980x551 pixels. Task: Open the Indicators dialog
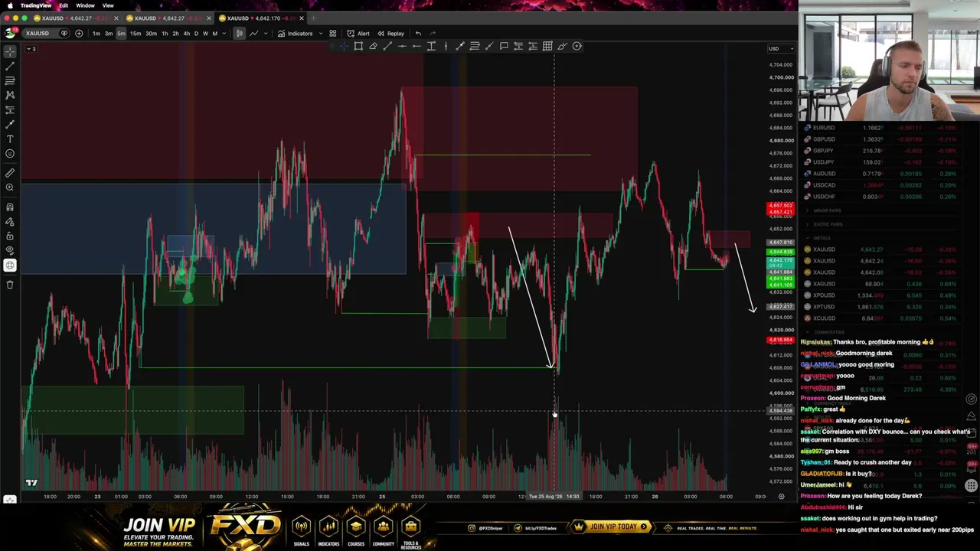296,34
